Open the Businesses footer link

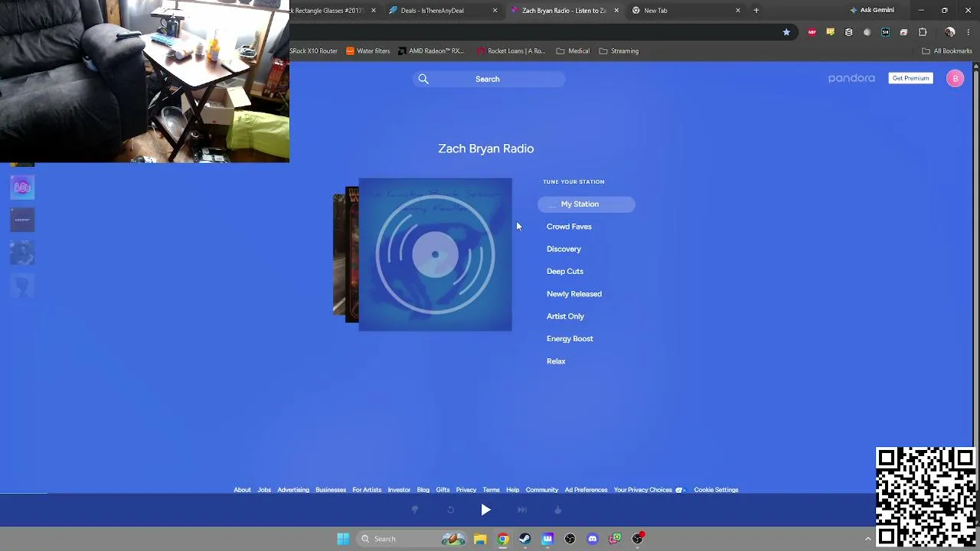coord(331,490)
